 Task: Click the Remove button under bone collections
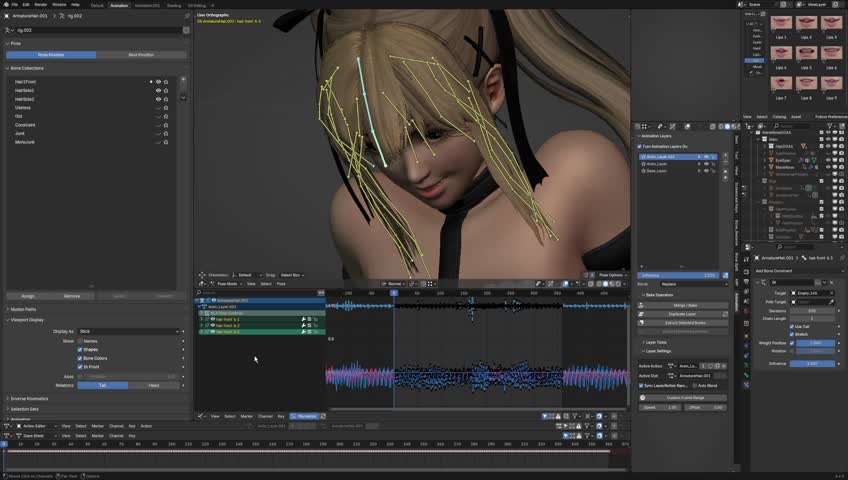pyautogui.click(x=72, y=296)
